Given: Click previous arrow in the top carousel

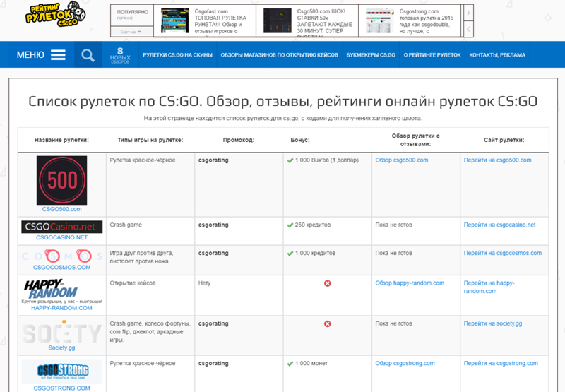Looking at the screenshot, I should (x=468, y=29).
